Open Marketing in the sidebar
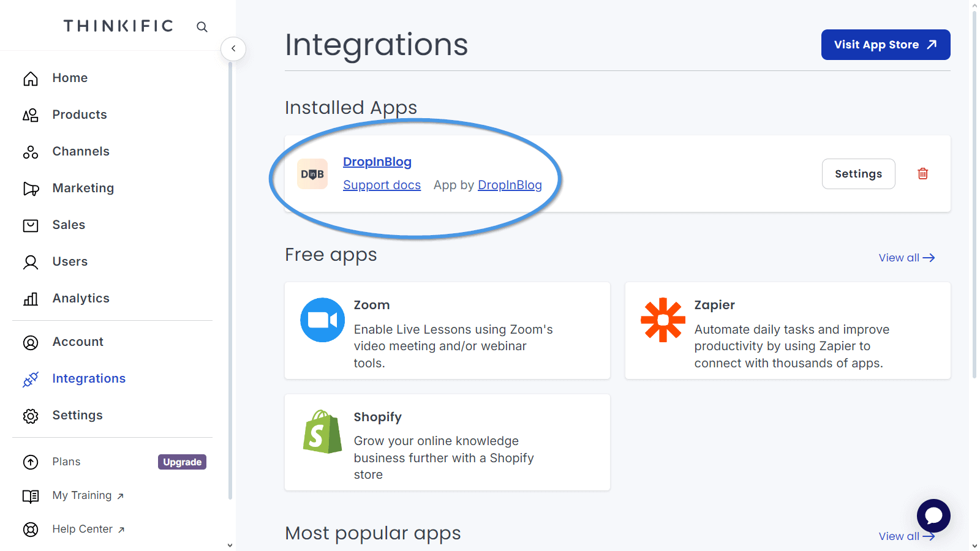 (x=83, y=188)
